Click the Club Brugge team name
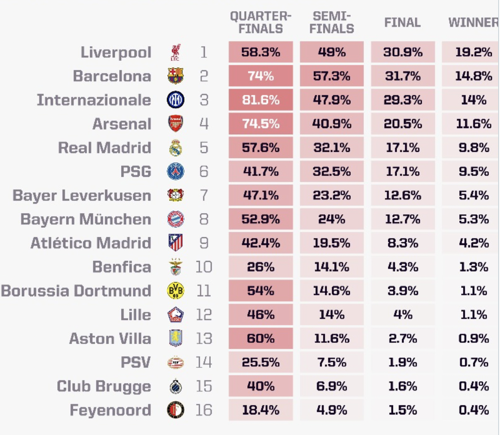 click(x=104, y=386)
